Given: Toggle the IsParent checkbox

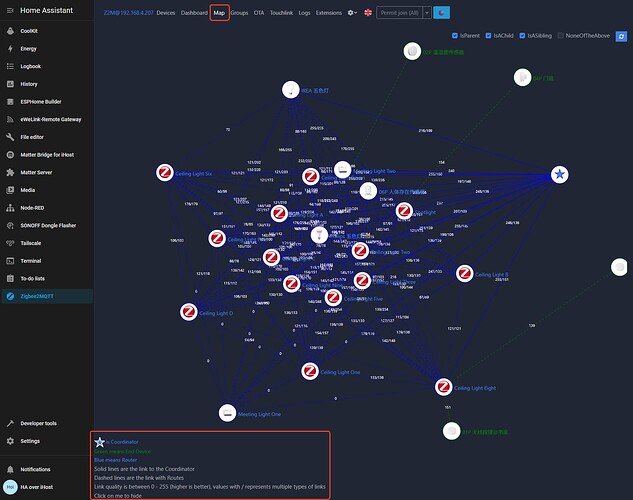Looking at the screenshot, I should click(455, 36).
